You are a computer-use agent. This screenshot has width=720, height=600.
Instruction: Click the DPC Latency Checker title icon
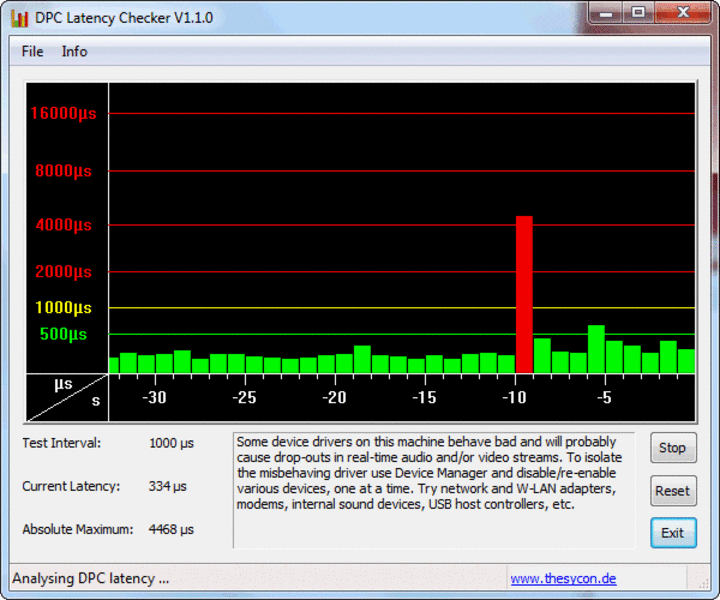20,18
